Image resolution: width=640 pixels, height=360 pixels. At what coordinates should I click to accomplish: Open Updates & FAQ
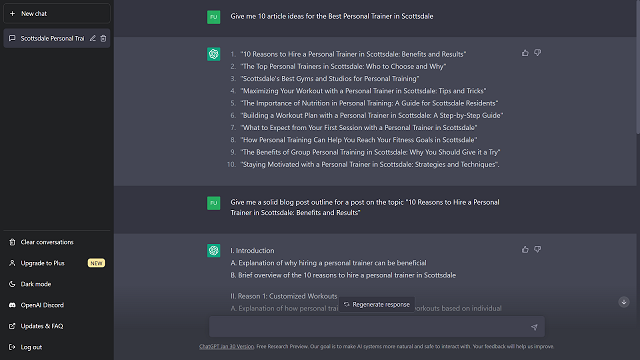point(57,326)
